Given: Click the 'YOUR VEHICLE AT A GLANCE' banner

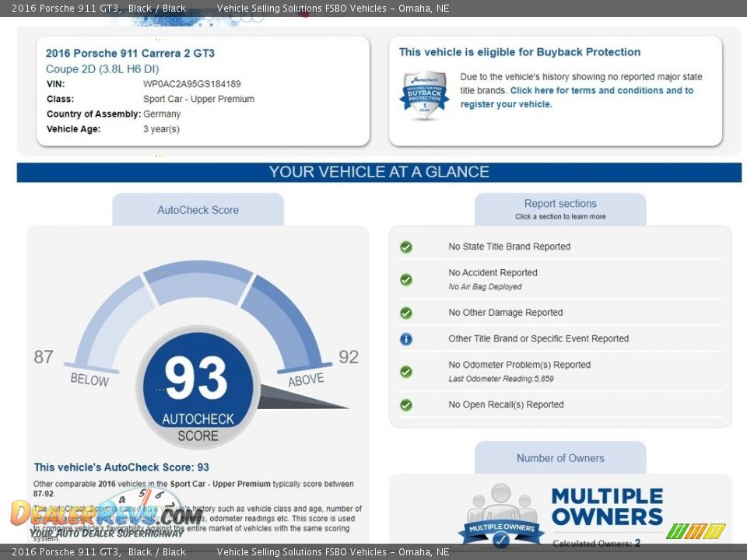Looking at the screenshot, I should coord(379,172).
